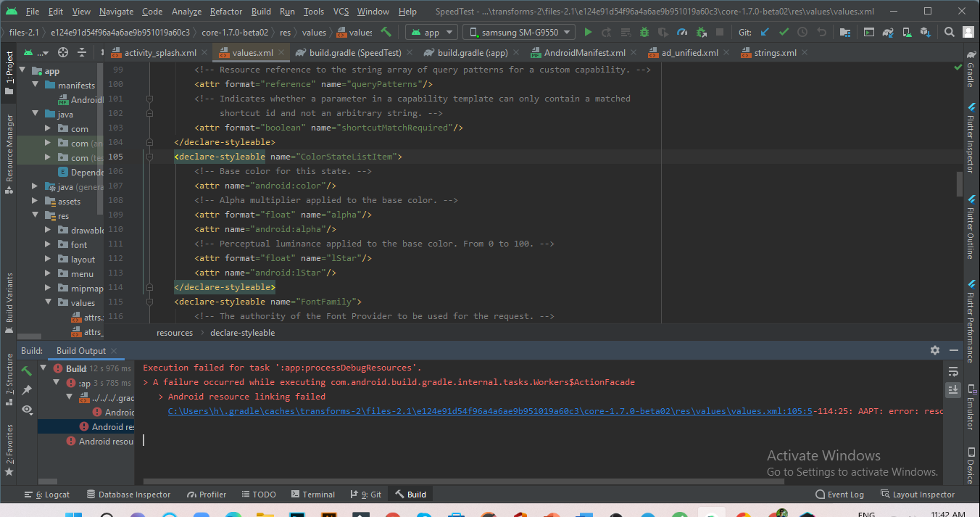Collapse the values folder node
Viewport: 980px width, 517px height.
48,303
